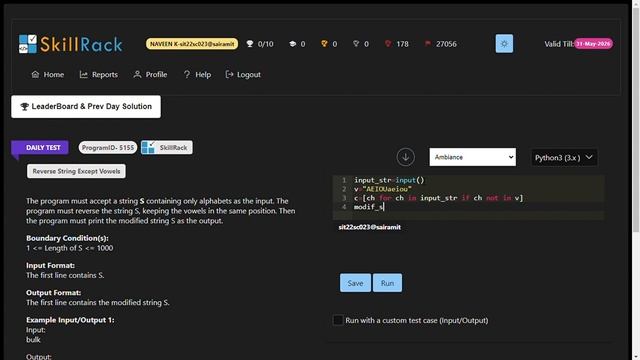Click the silver trophy icon

pos(356,44)
